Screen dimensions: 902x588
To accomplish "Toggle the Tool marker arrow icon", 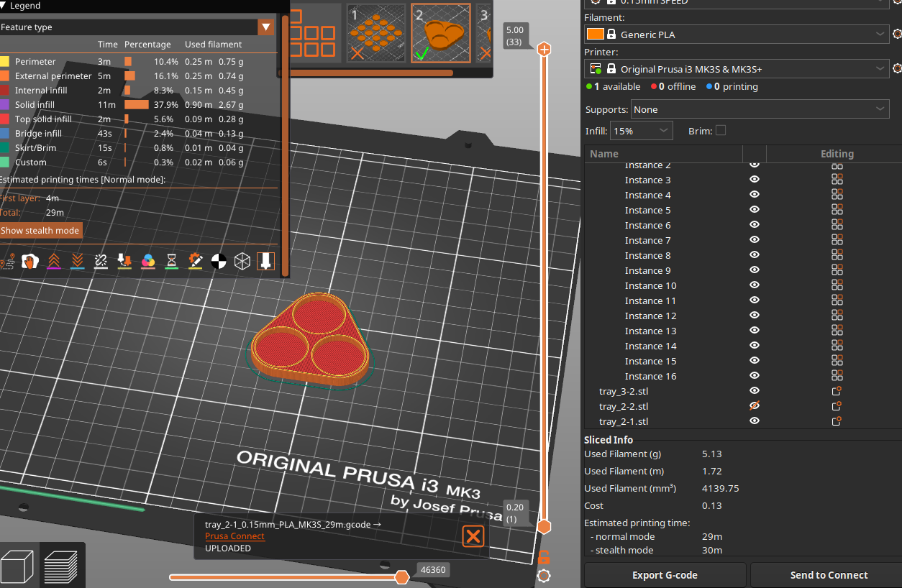I will [265, 262].
